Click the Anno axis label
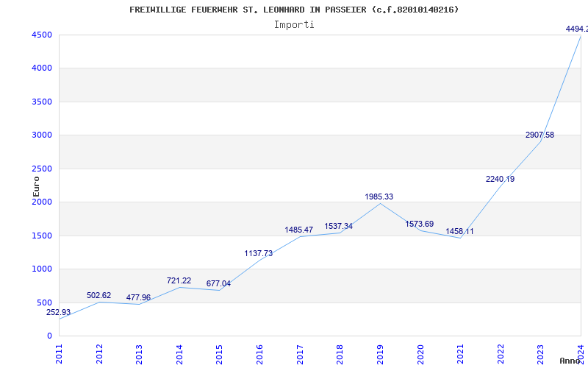The width and height of the screenshot is (588, 368). [570, 361]
